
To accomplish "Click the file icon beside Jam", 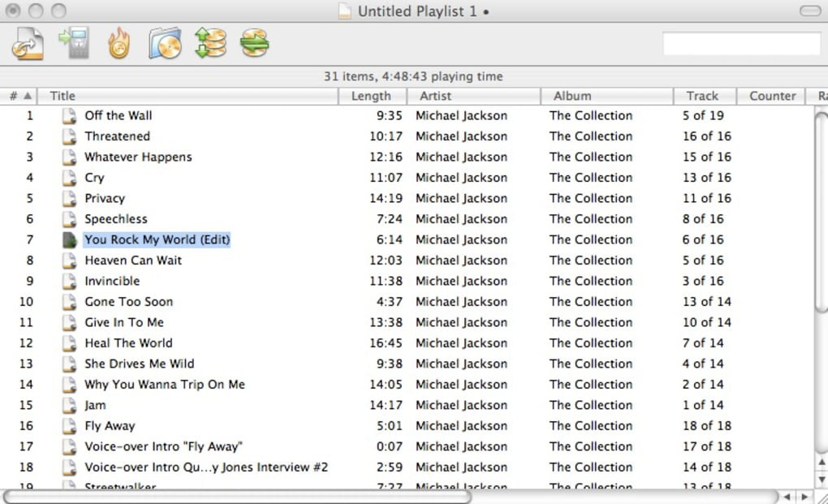I will (69, 405).
